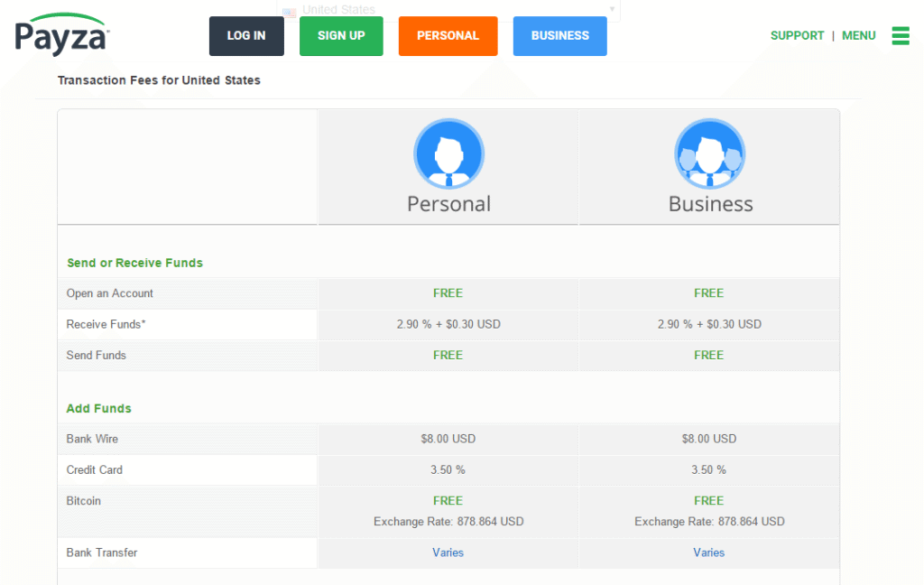Click the 'Receive Funds*' row label
924x585 pixels.
[106, 324]
